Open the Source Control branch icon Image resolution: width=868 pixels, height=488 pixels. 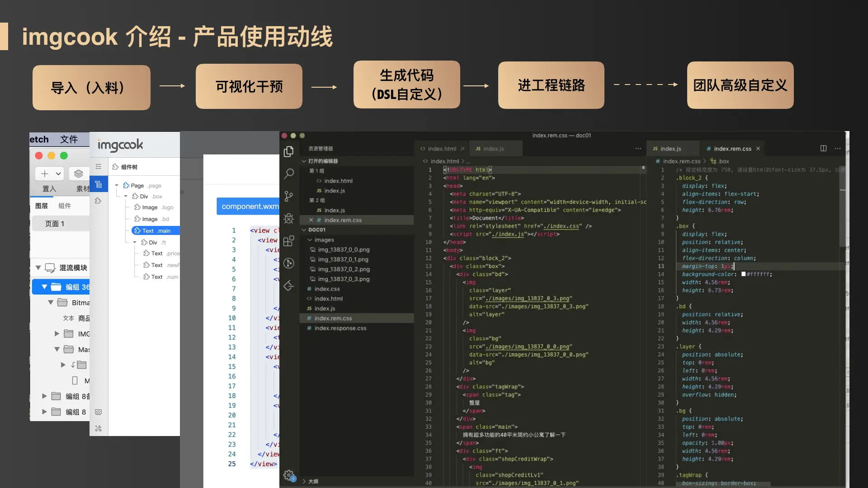tap(288, 196)
